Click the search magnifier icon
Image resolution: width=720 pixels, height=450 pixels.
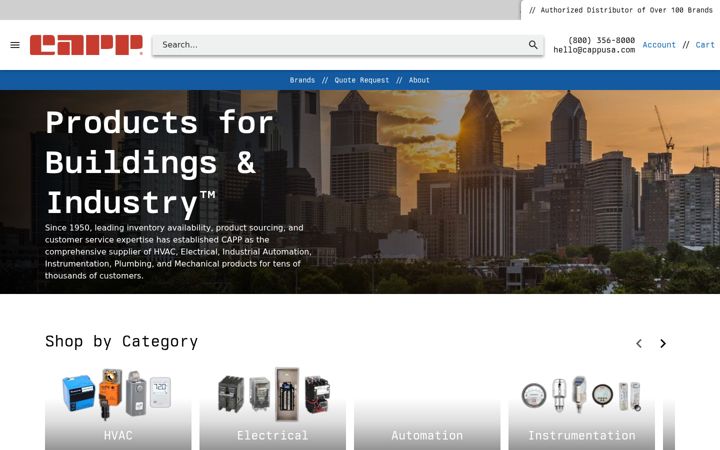click(x=533, y=45)
